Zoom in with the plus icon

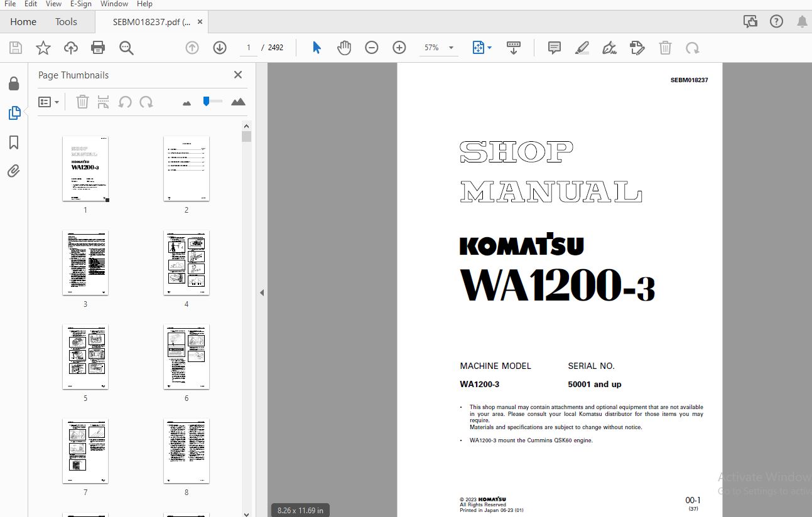(x=399, y=48)
